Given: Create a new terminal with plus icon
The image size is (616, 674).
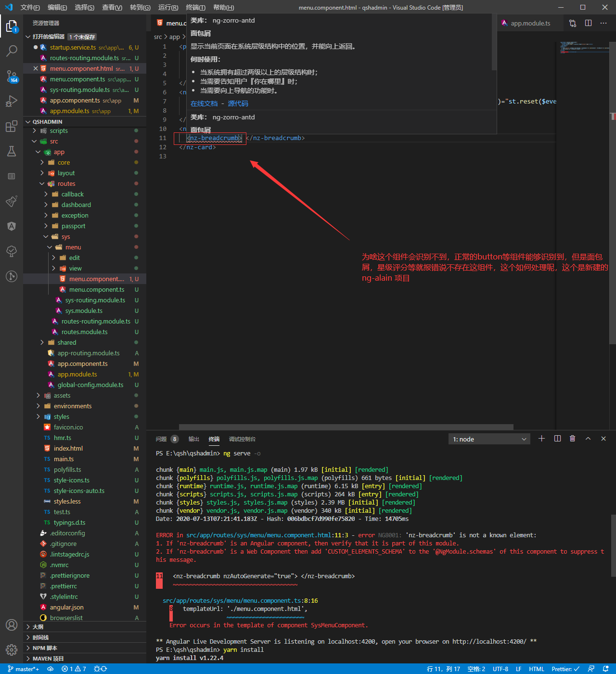Looking at the screenshot, I should (x=541, y=439).
